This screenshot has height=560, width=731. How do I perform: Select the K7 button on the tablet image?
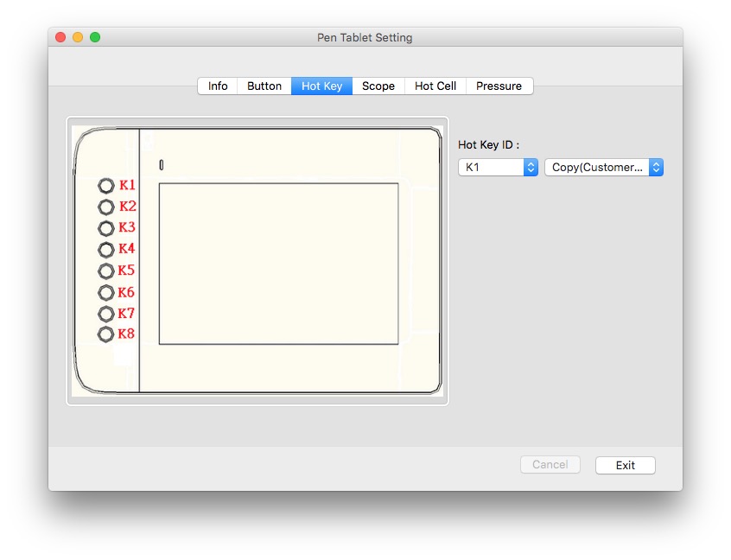[x=106, y=314]
